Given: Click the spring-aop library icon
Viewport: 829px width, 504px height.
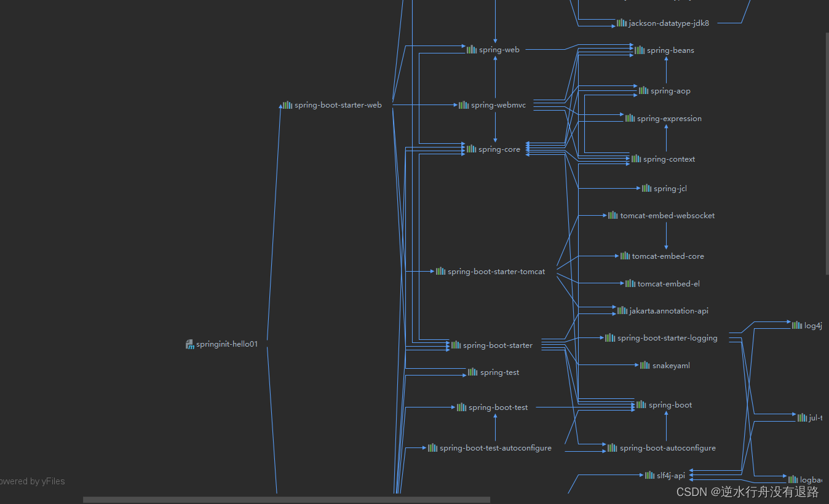Looking at the screenshot, I should (643, 90).
